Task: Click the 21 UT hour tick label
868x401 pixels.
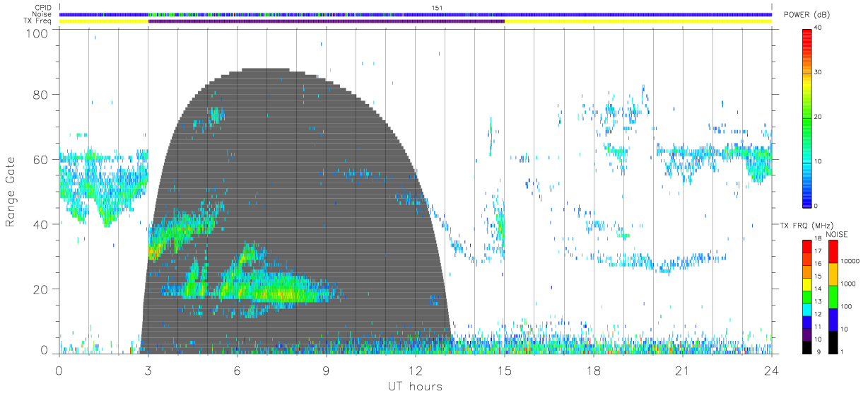Action: [683, 371]
